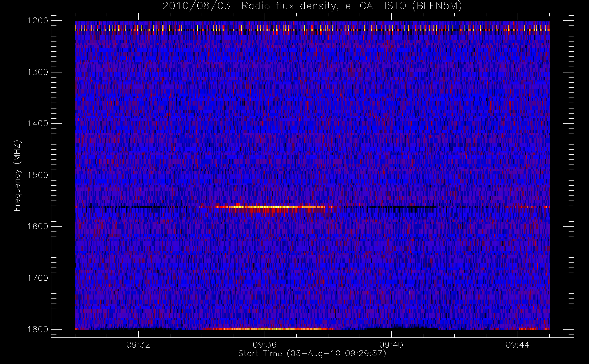The height and width of the screenshot is (364, 589).
Task: Click the 1600 frequency tick label
Action: pyautogui.click(x=38, y=226)
